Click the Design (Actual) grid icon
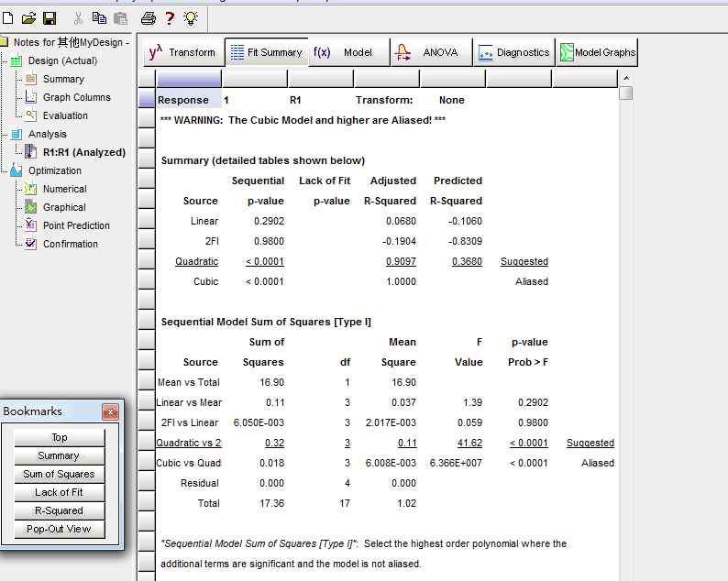This screenshot has height=581, width=728. [17, 60]
